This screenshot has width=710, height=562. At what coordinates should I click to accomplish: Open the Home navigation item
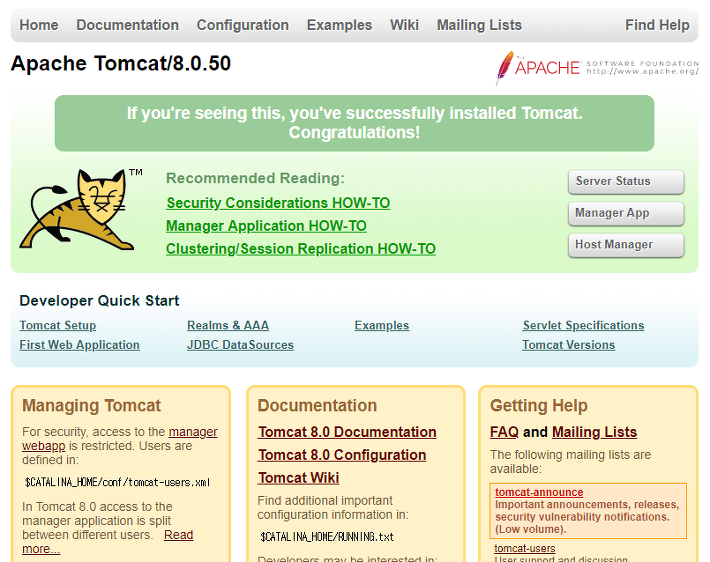pos(39,25)
